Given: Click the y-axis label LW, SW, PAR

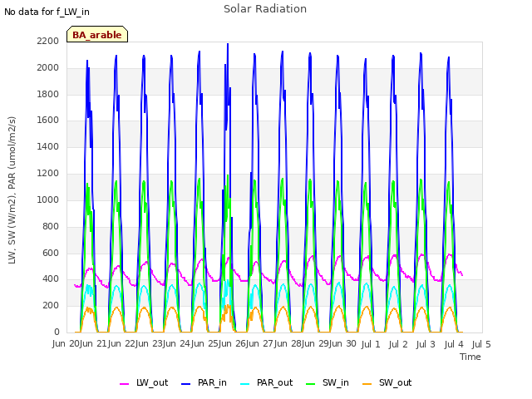Looking at the screenshot, I should 12,190.
